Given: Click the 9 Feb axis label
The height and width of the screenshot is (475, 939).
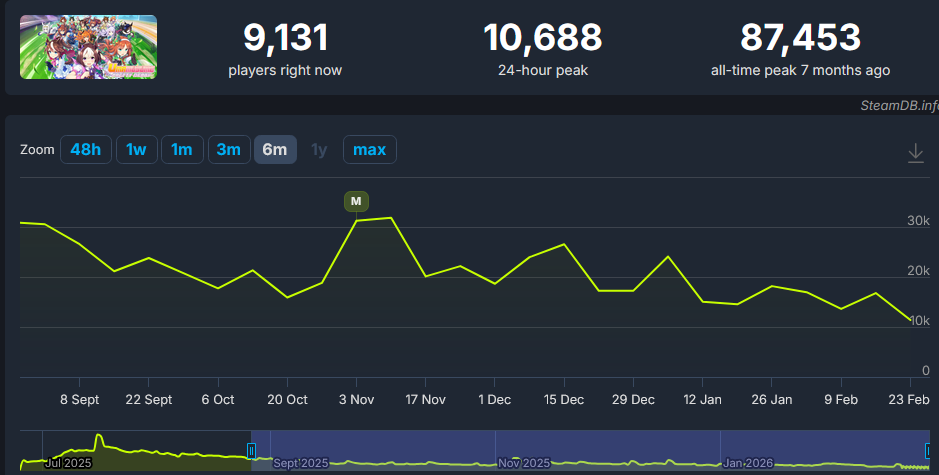Looking at the screenshot, I should (x=841, y=400).
